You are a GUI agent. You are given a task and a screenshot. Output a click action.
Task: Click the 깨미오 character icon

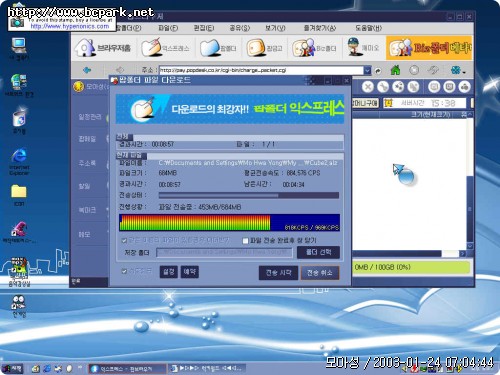coord(363,47)
